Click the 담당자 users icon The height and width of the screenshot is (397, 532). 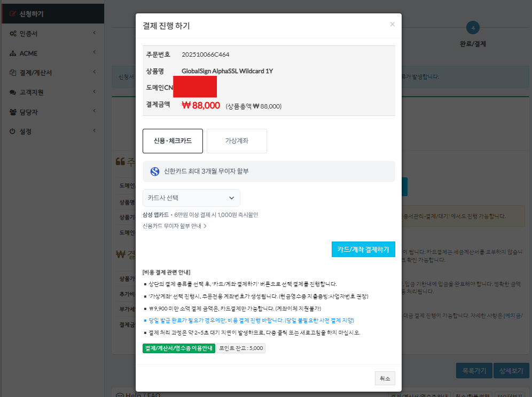point(13,112)
